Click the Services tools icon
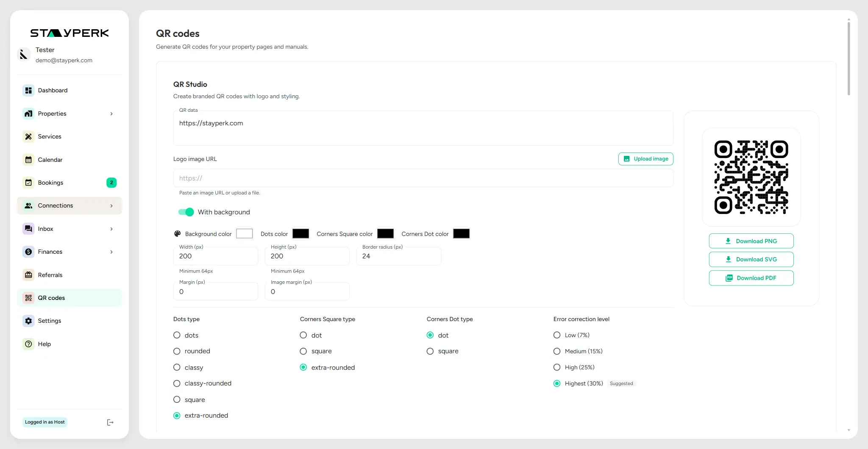Image resolution: width=868 pixels, height=449 pixels. click(x=28, y=136)
